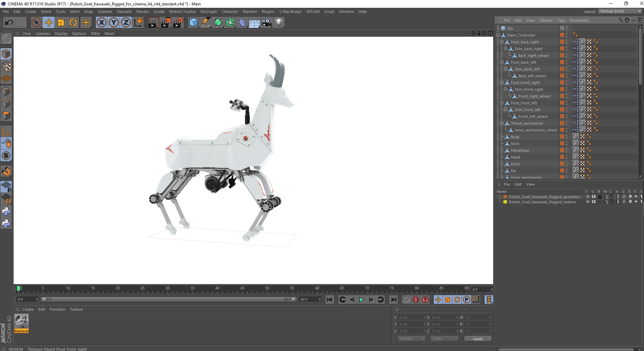This screenshot has height=351, width=644.
Task: Open the World coordinate mode dropdown
Action: [x=412, y=338]
